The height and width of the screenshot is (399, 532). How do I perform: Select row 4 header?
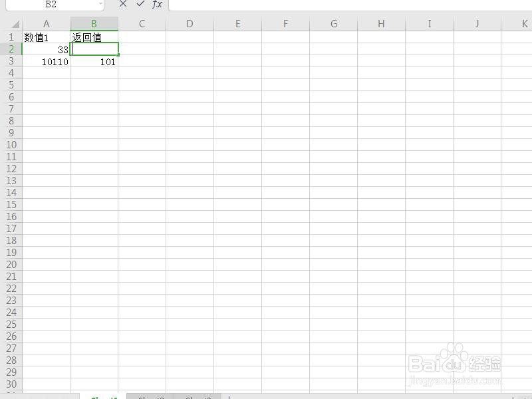tap(11, 73)
